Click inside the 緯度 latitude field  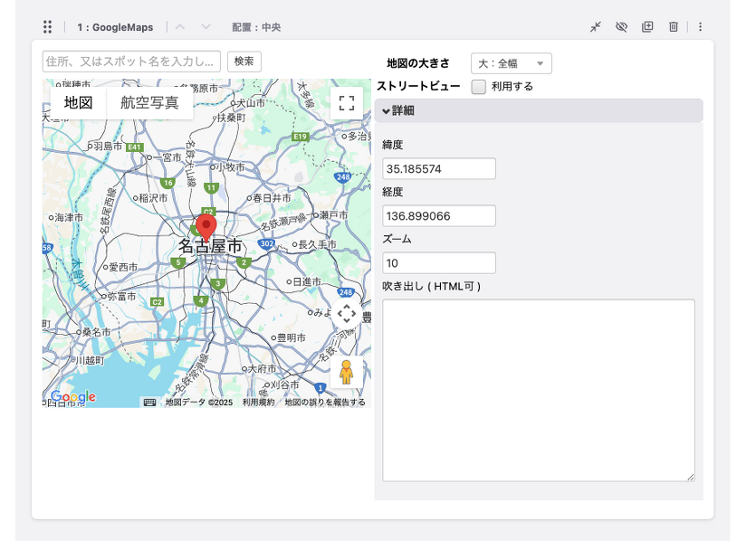437,168
